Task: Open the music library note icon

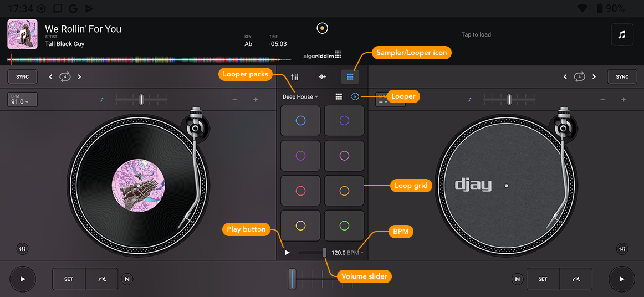Action: pyautogui.click(x=622, y=34)
